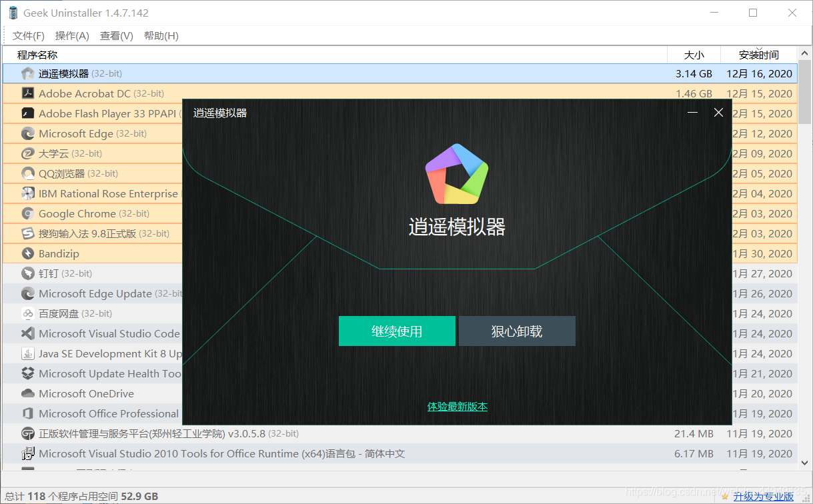This screenshot has height=504, width=813.
Task: Minimize the 逍遥模拟器 dialog
Action: click(693, 113)
